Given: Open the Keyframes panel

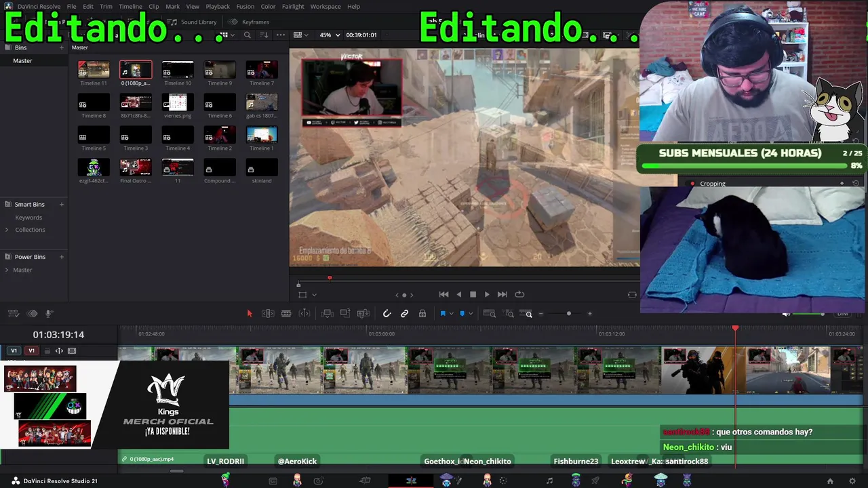Looking at the screenshot, I should click(250, 22).
